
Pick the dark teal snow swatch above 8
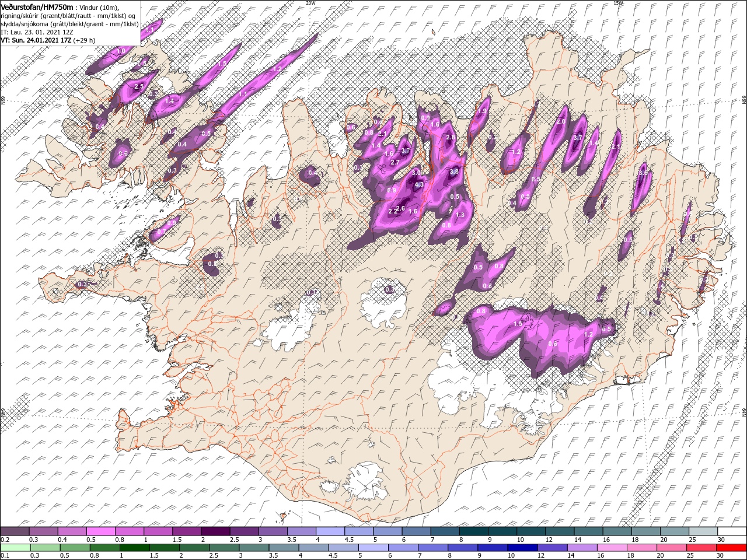click(473, 531)
